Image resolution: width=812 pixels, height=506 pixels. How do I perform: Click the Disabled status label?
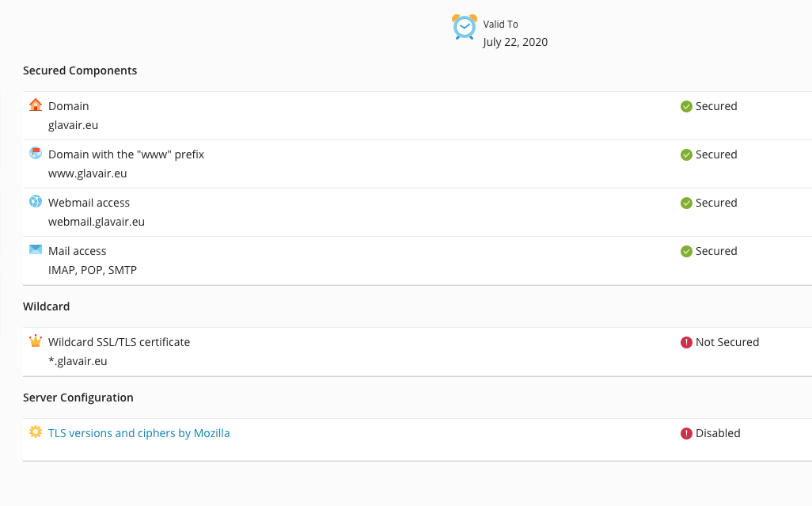pos(718,433)
